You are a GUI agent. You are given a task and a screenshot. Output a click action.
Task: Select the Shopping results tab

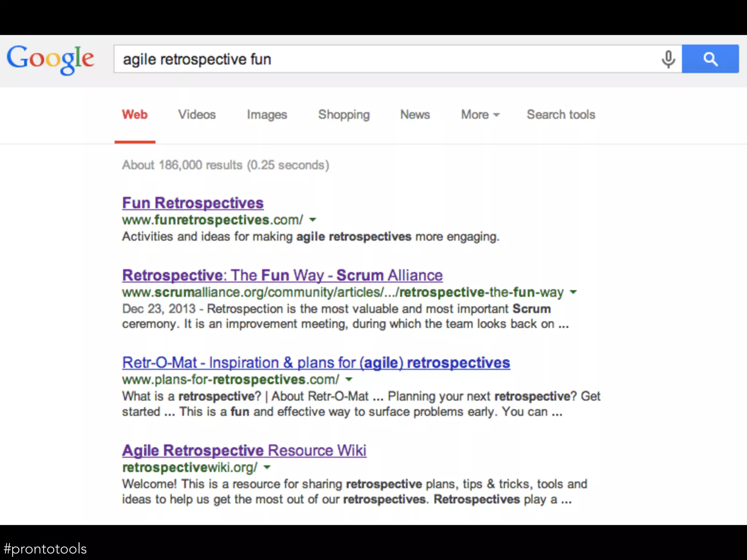coord(344,114)
